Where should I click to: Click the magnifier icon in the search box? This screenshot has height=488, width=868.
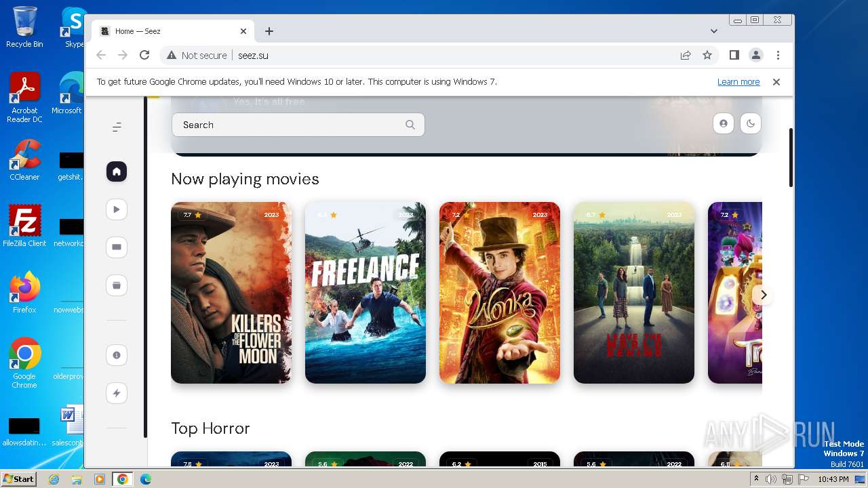click(410, 125)
